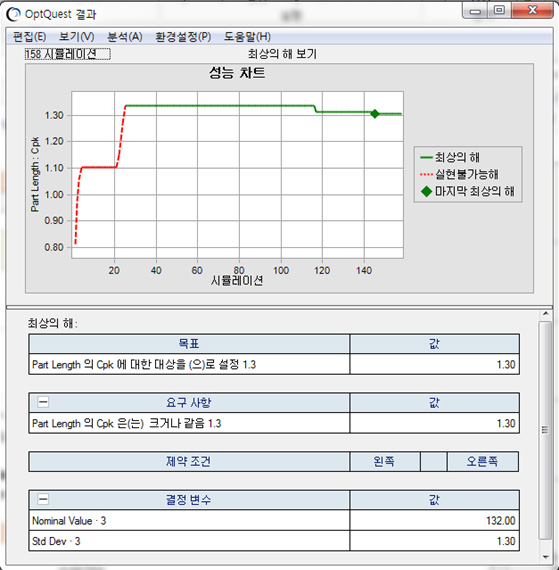The height and width of the screenshot is (570, 559).
Task: Maximize the OptQuest results window
Action: pos(500,10)
